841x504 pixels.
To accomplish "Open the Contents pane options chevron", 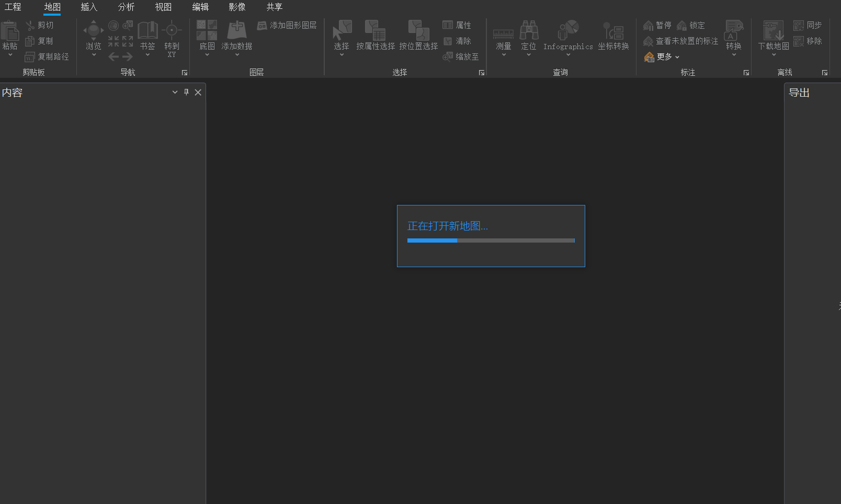I will tap(175, 92).
